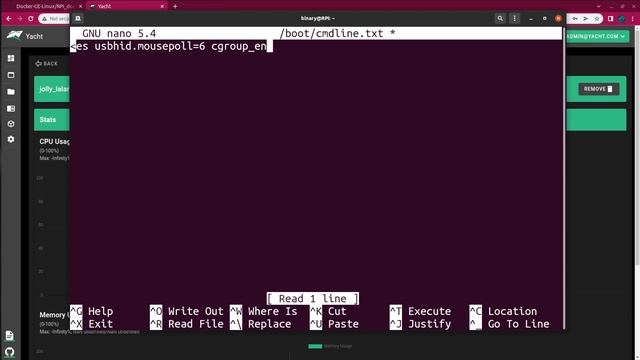This screenshot has height=360, width=640.
Task: Click the Go To Line shortcut in nano
Action: (509, 324)
